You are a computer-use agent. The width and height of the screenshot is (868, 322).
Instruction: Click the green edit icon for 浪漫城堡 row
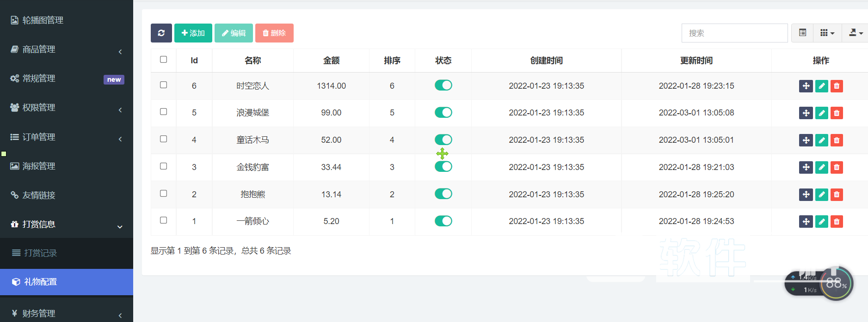click(821, 113)
